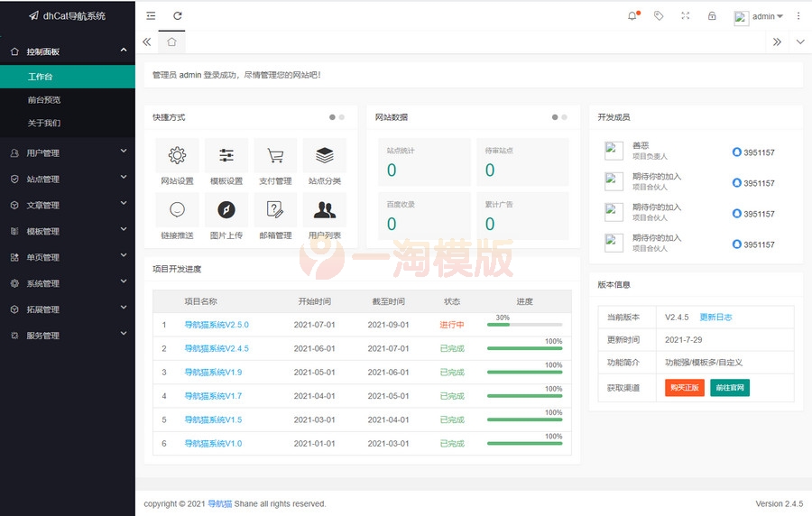The width and height of the screenshot is (812, 516).
Task: Open the 模板设置 sliders shortcut icon
Action: [x=226, y=156]
